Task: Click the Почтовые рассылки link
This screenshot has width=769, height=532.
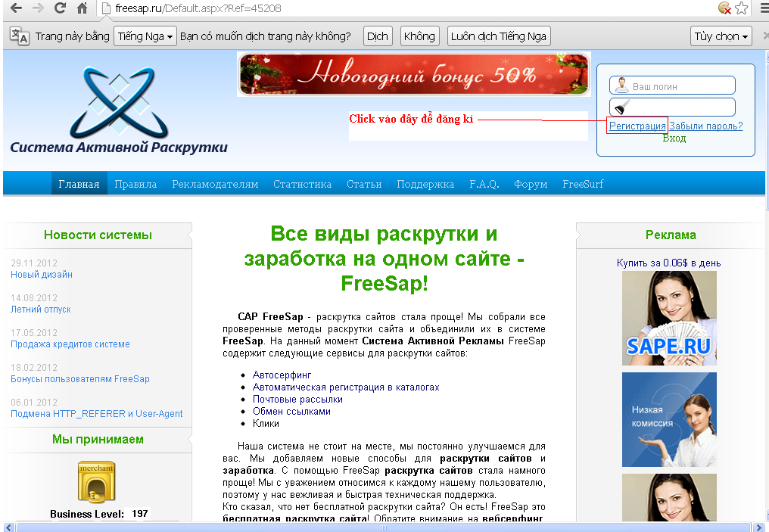Action: (297, 399)
